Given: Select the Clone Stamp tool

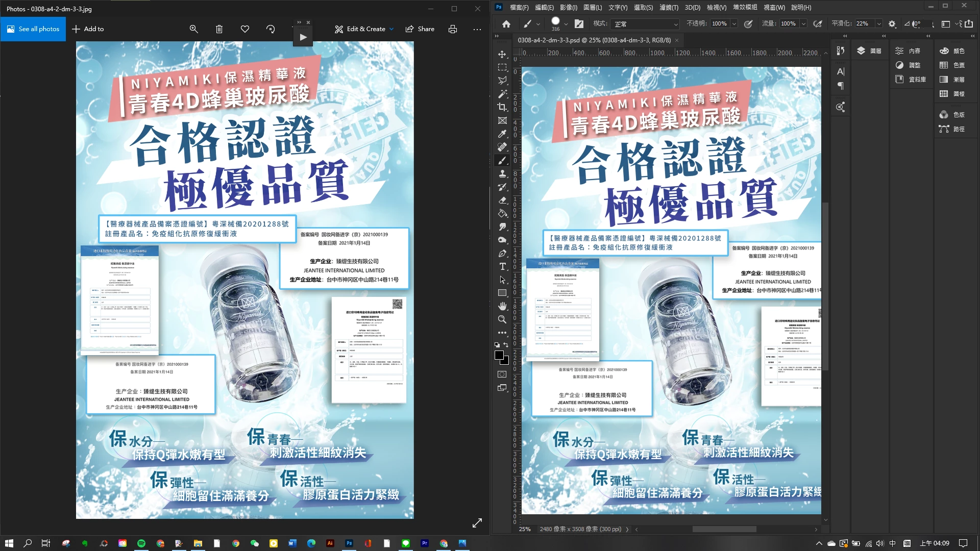Looking at the screenshot, I should (x=502, y=173).
